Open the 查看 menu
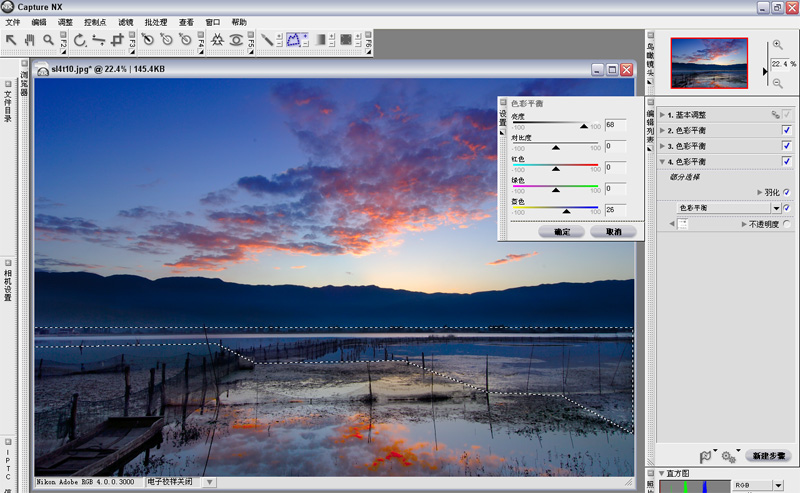This screenshot has height=493, width=800. pos(186,22)
